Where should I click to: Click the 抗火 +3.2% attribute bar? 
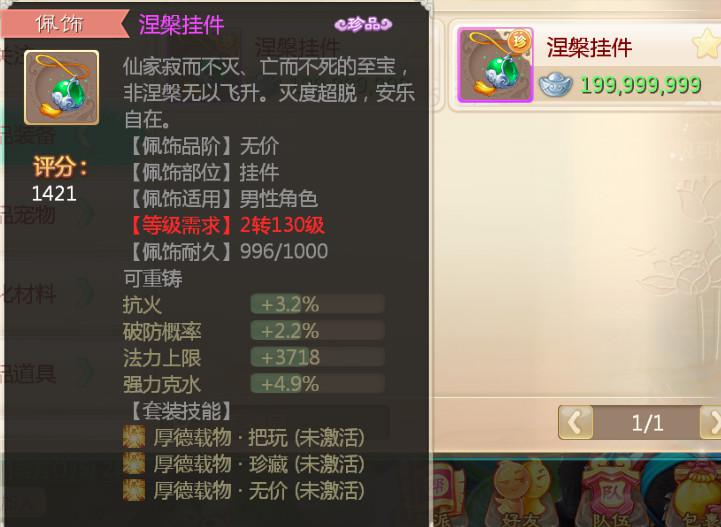click(317, 304)
